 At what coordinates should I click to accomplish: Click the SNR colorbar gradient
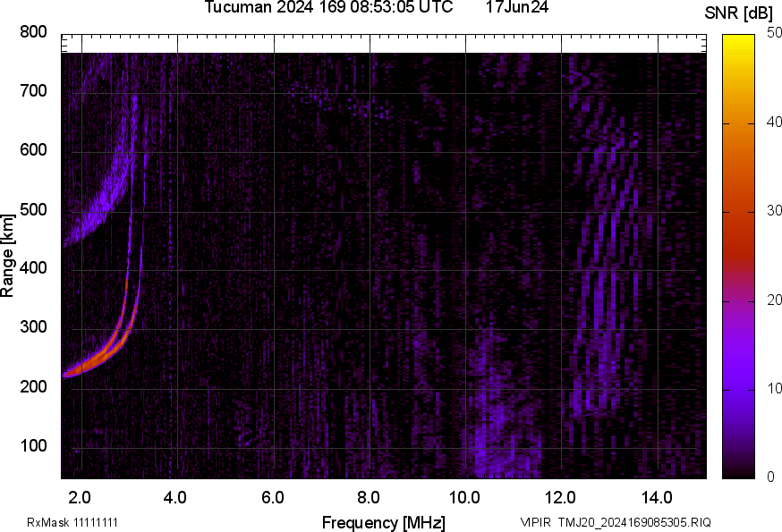tap(738, 257)
